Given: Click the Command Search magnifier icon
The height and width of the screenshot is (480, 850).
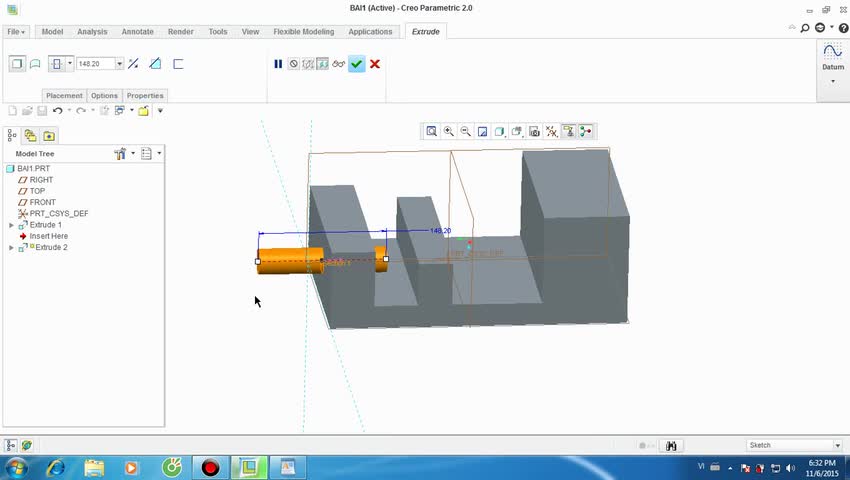Looking at the screenshot, I should (x=805, y=28).
